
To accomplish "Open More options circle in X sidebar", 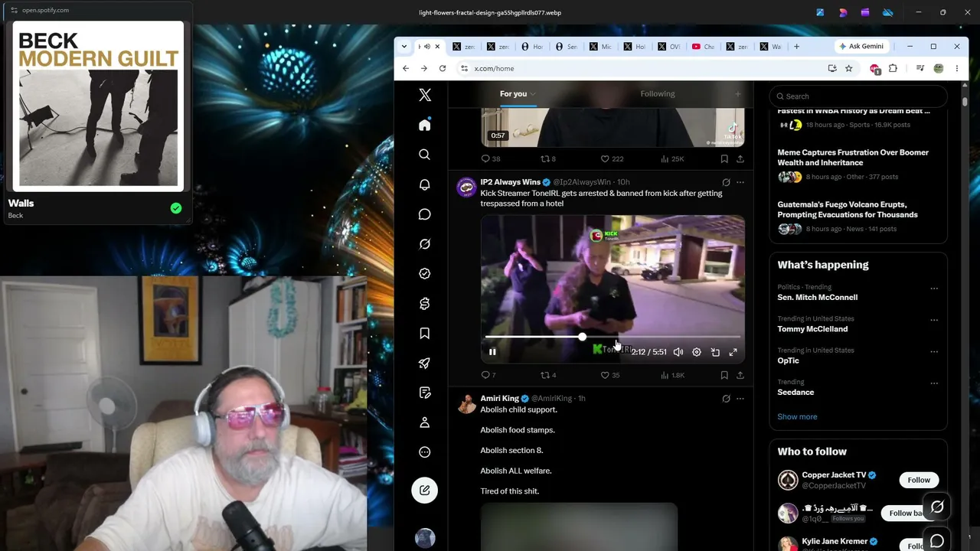I will (x=424, y=452).
